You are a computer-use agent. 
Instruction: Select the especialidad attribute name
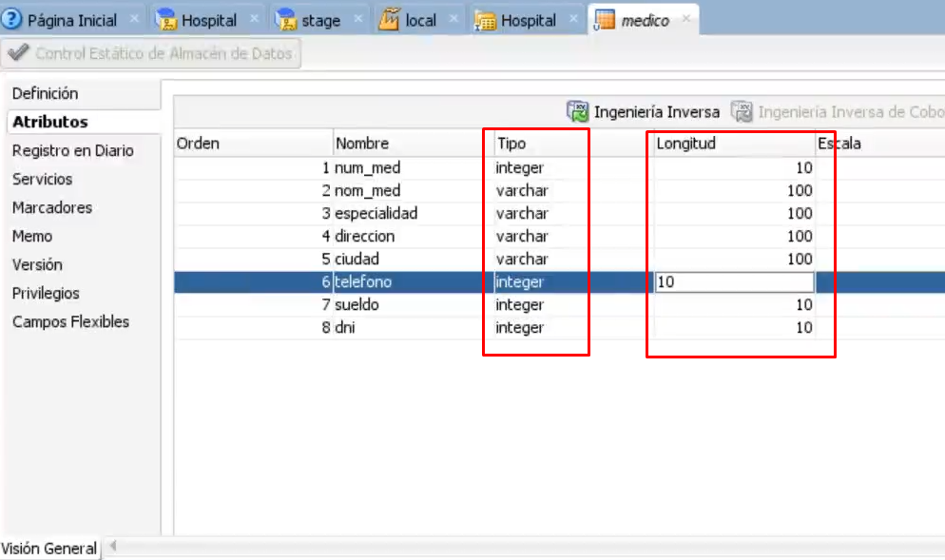click(x=376, y=214)
